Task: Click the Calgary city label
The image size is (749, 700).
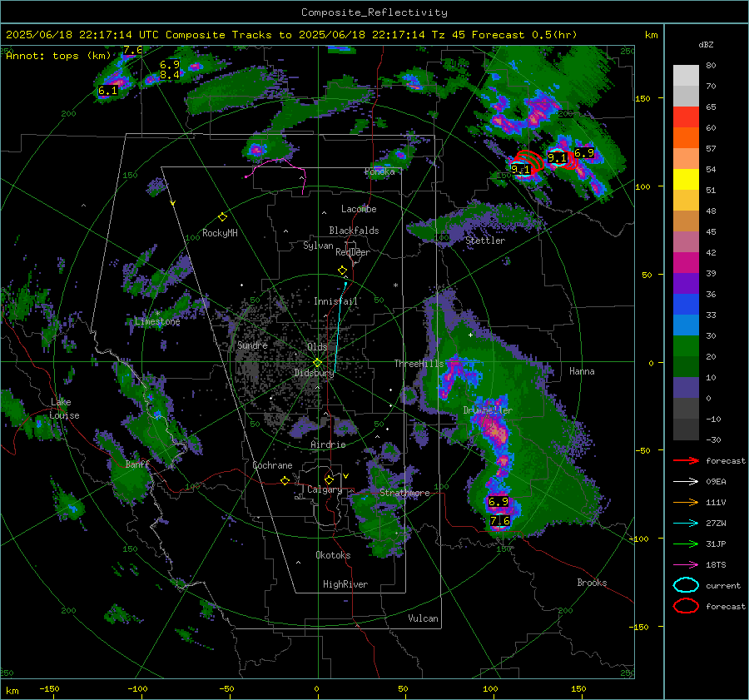Action: coord(325,489)
